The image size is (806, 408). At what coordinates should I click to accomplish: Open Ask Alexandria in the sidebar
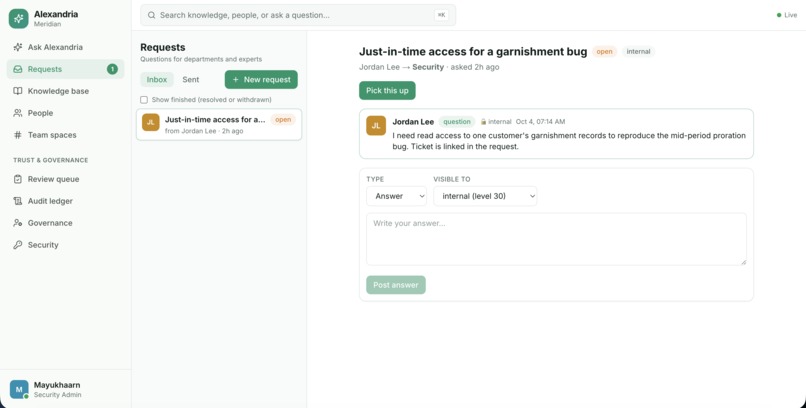tap(66, 47)
